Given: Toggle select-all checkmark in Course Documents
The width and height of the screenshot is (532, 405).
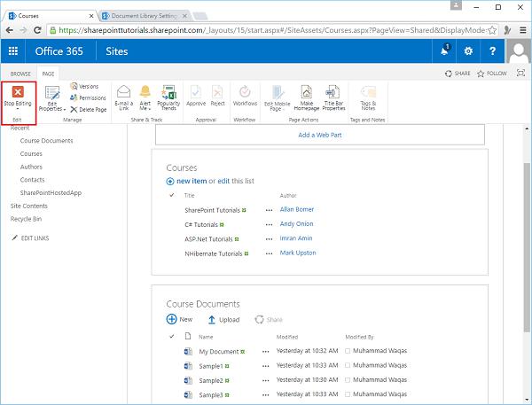Looking at the screenshot, I should [172, 337].
